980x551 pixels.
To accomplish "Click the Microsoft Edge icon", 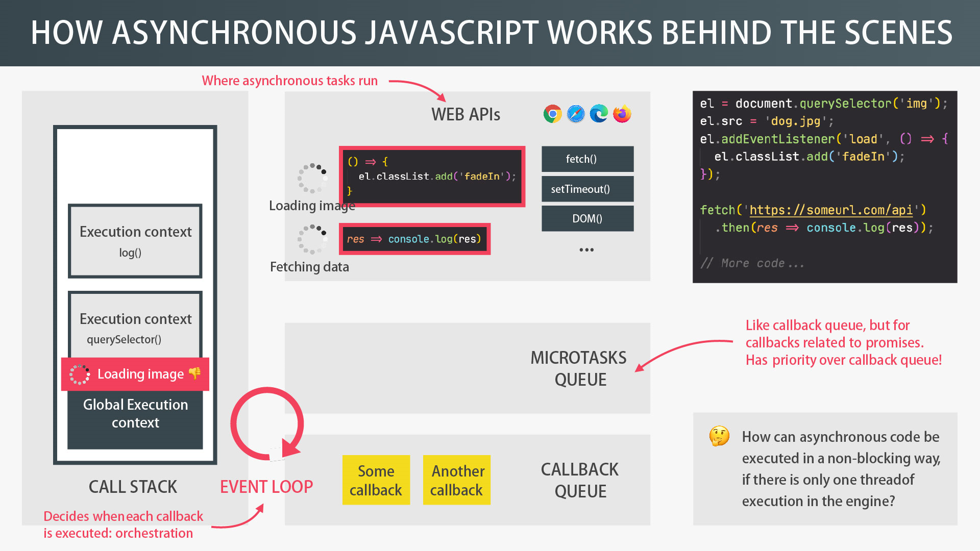I will click(599, 113).
